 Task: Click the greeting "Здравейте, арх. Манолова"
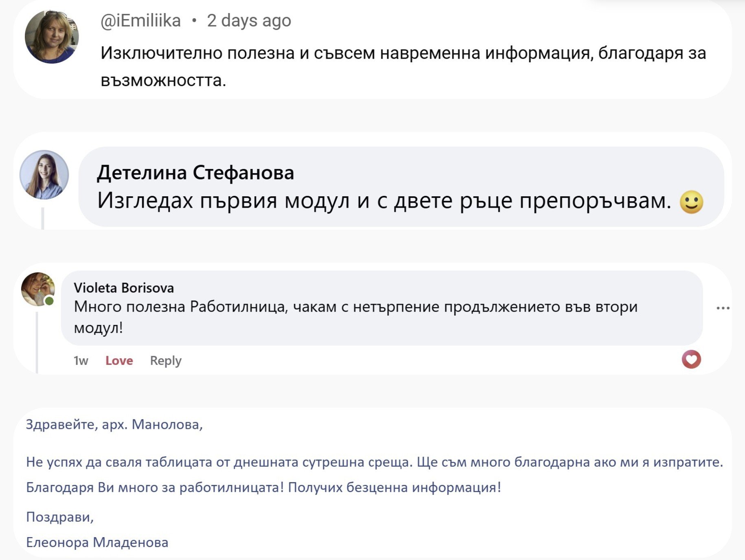tap(114, 425)
